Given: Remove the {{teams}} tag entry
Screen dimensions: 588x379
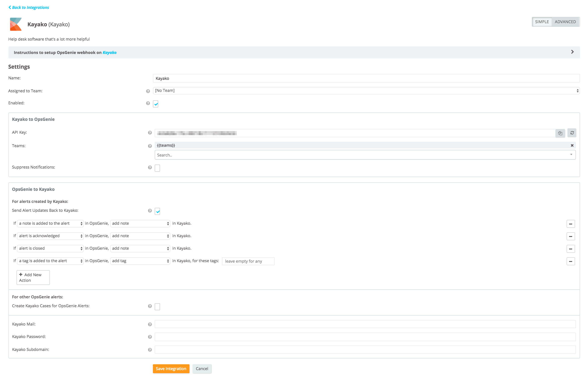Looking at the screenshot, I should tap(572, 145).
